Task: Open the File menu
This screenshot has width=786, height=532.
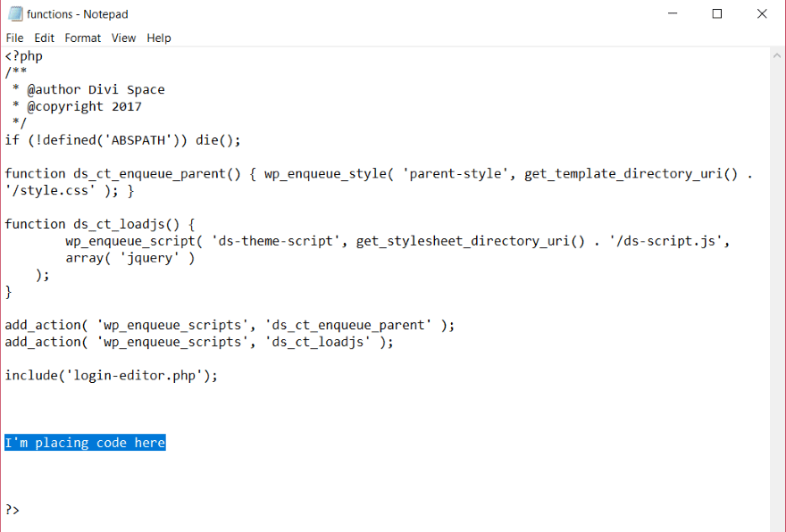Action: (14, 37)
